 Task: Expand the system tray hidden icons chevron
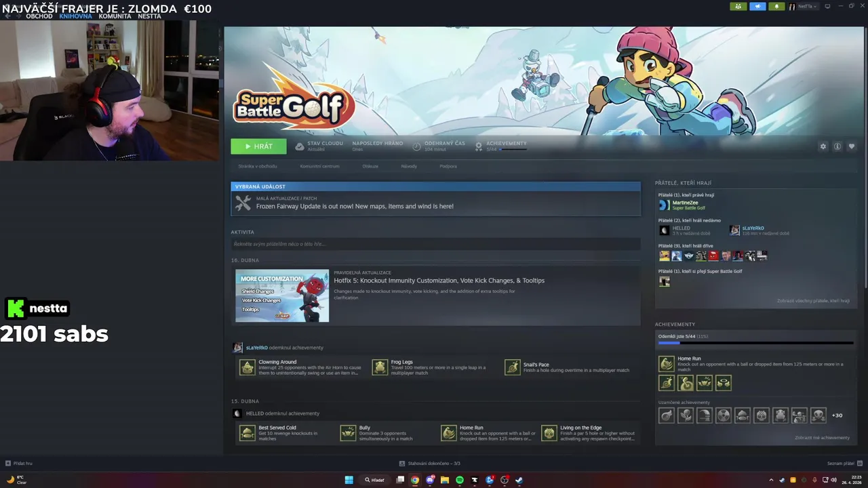coord(771,480)
